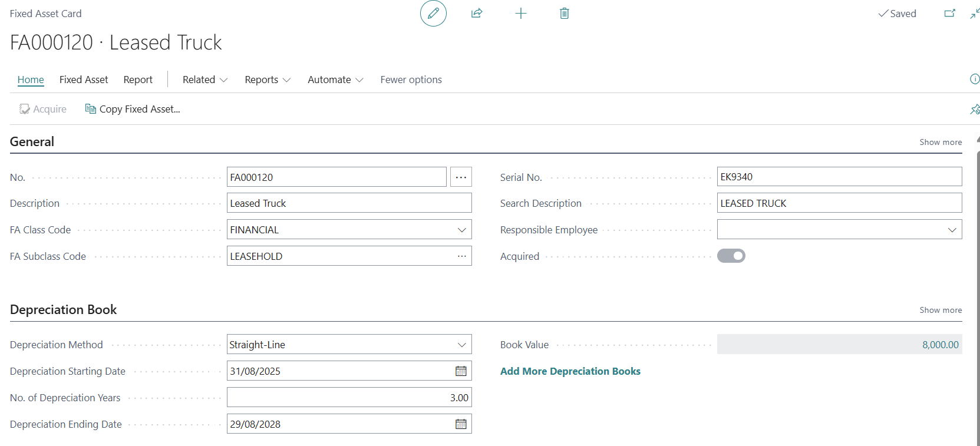Click the Serial No. input field
Viewport: 980px width, 446px height.
[x=839, y=177]
